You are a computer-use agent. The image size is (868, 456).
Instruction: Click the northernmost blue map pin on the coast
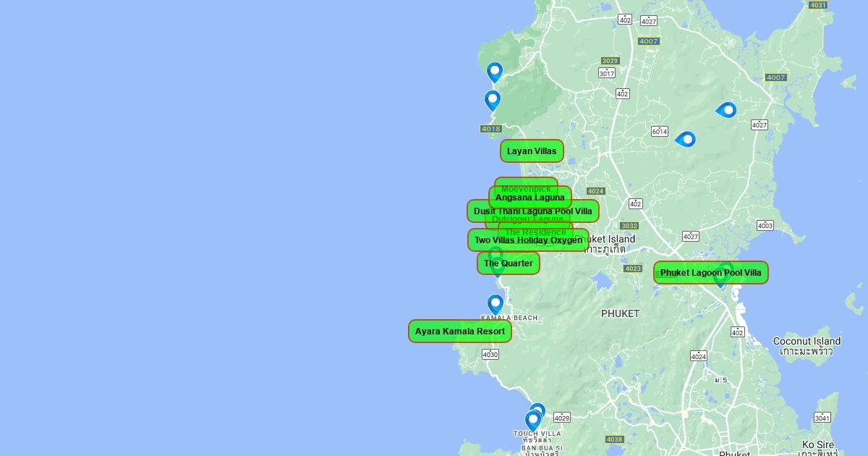coord(495,73)
